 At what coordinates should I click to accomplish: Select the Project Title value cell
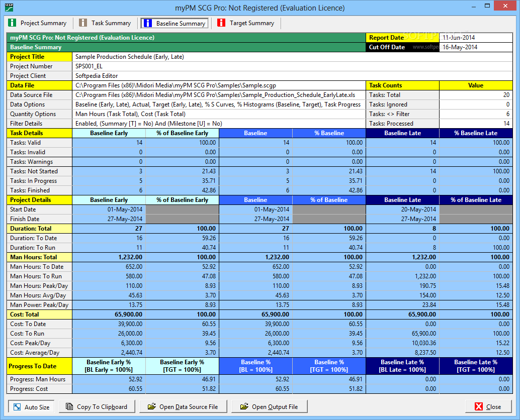(x=292, y=57)
